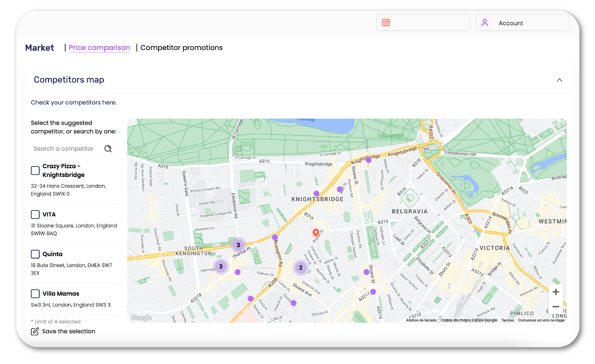This screenshot has width=595, height=364.
Task: Open the Termos link
Action: (508, 320)
